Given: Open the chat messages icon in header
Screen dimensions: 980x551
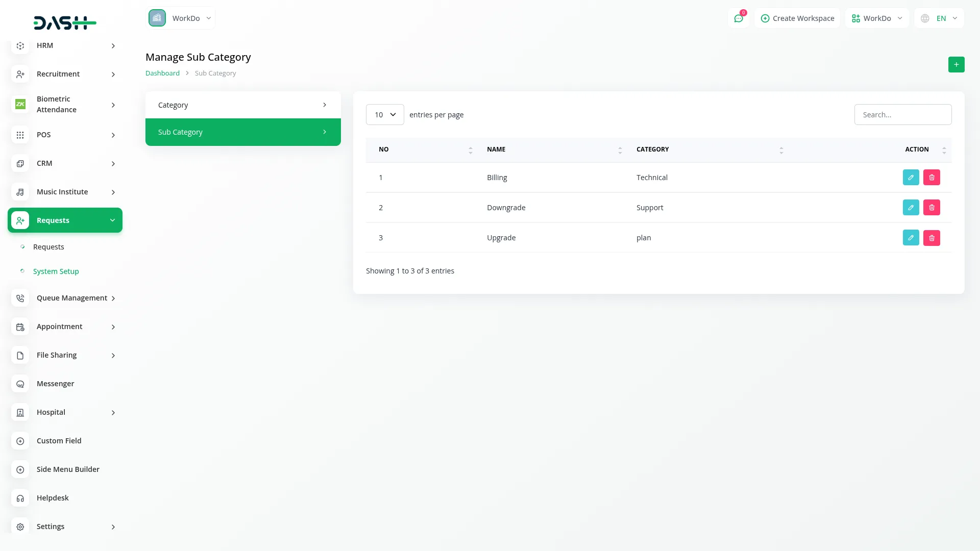Looking at the screenshot, I should [738, 18].
